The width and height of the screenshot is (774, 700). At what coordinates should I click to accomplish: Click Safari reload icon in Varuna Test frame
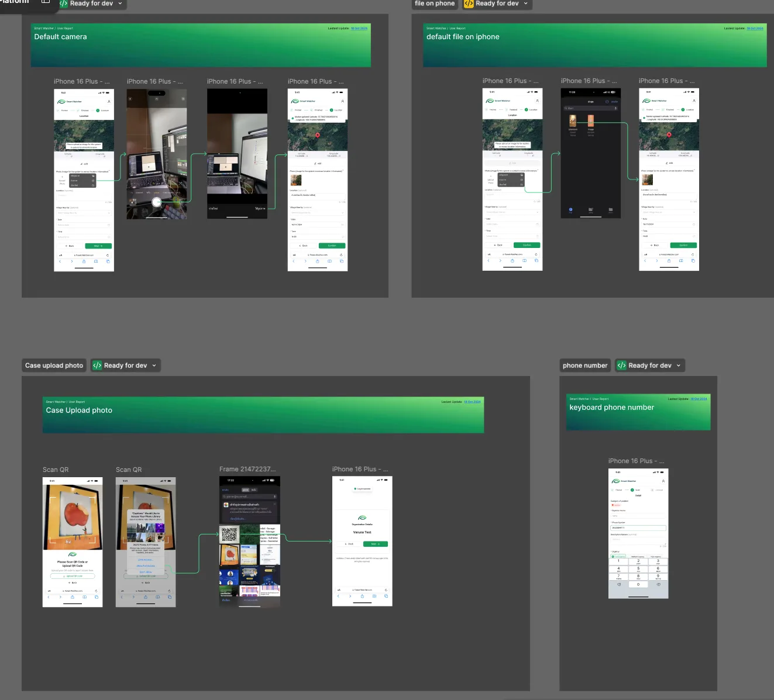coord(386,590)
